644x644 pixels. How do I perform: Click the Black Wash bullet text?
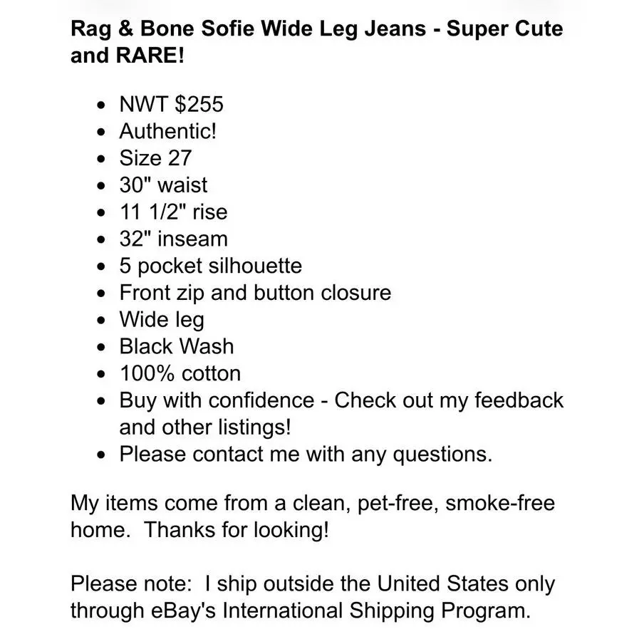tap(177, 346)
